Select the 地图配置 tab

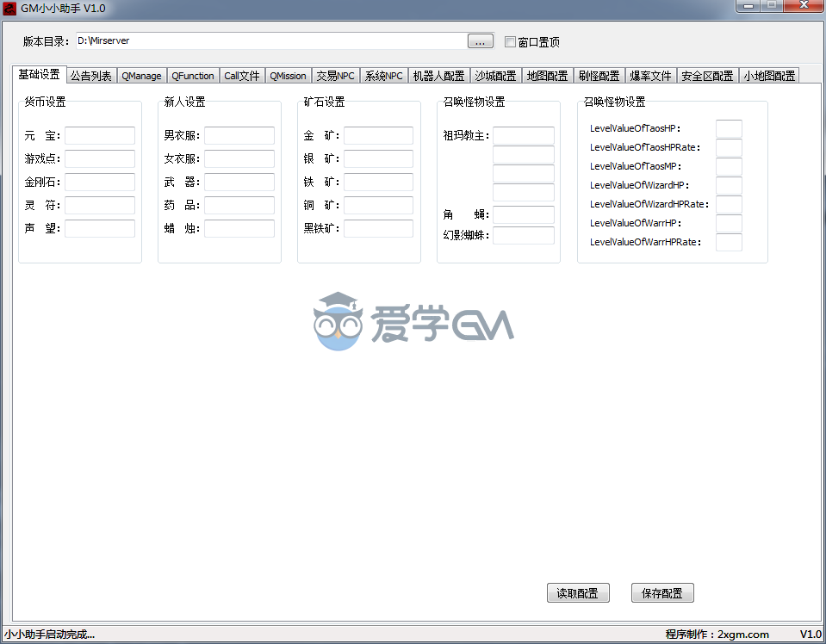pos(547,76)
